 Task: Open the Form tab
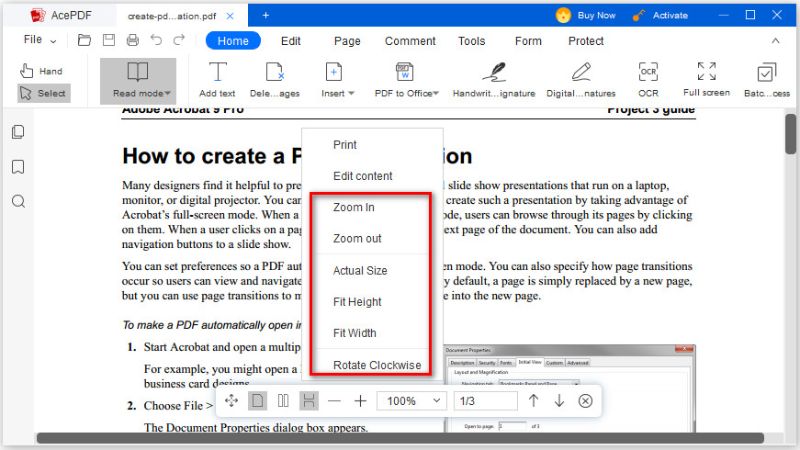(x=528, y=41)
